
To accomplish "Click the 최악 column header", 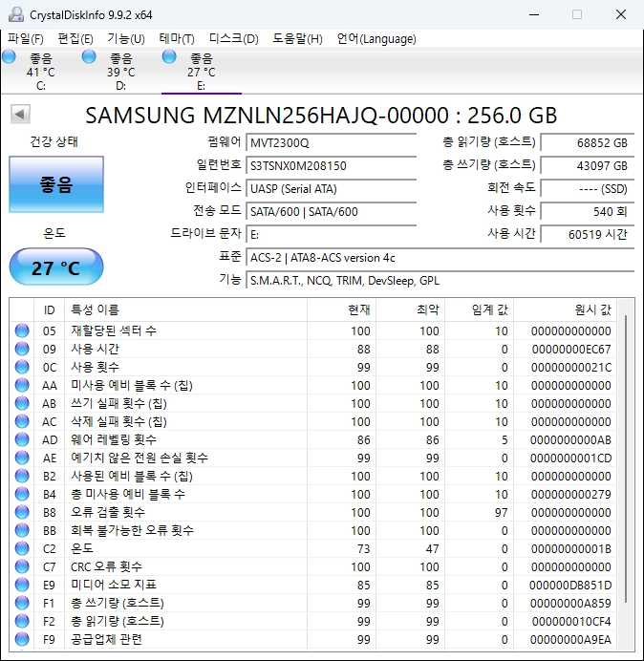I will coord(410,309).
